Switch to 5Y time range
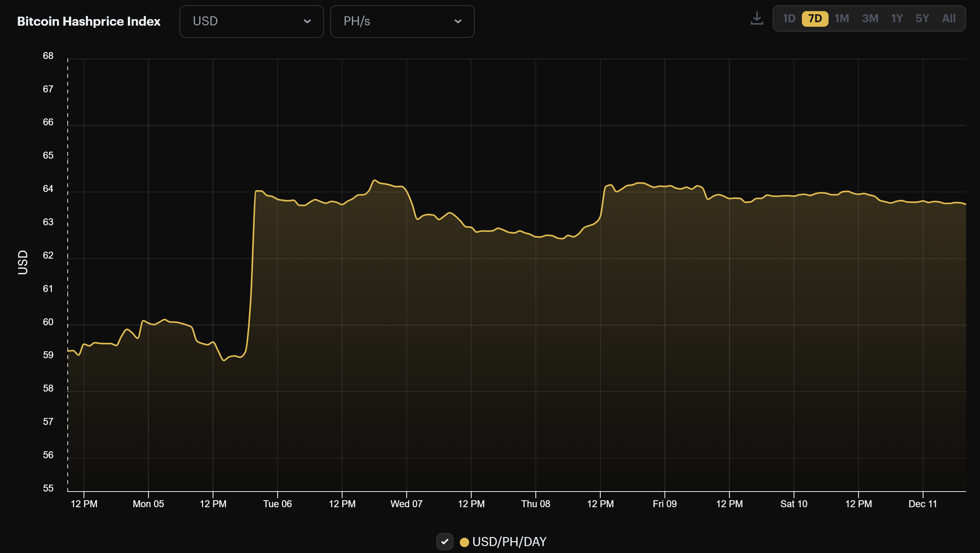Viewport: 980px width, 553px height. pos(922,19)
